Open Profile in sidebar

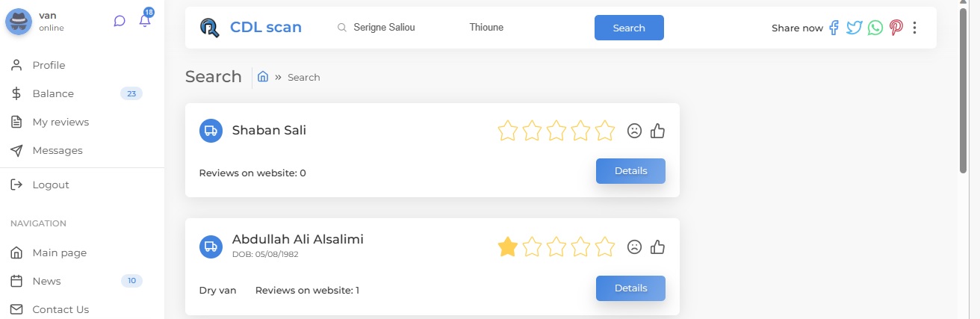(49, 65)
